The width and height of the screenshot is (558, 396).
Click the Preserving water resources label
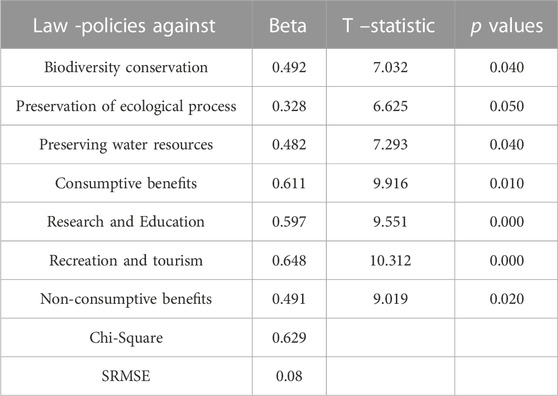coord(126,144)
